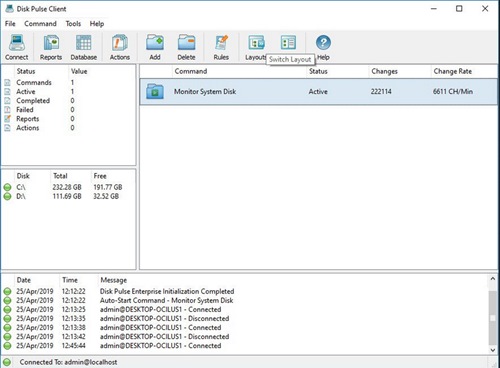Open the Help toolbar icon
The height and width of the screenshot is (368, 500).
pyautogui.click(x=323, y=47)
